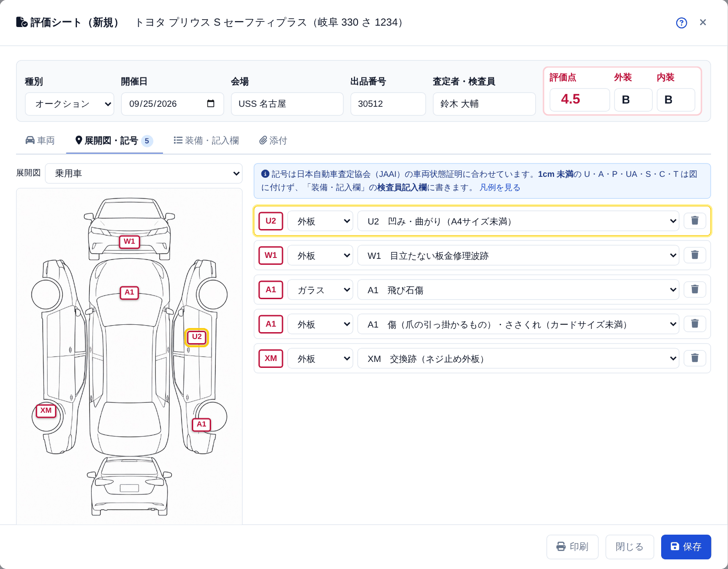Select the A1 marker near rear wheel
728x569 pixels.
tap(201, 424)
